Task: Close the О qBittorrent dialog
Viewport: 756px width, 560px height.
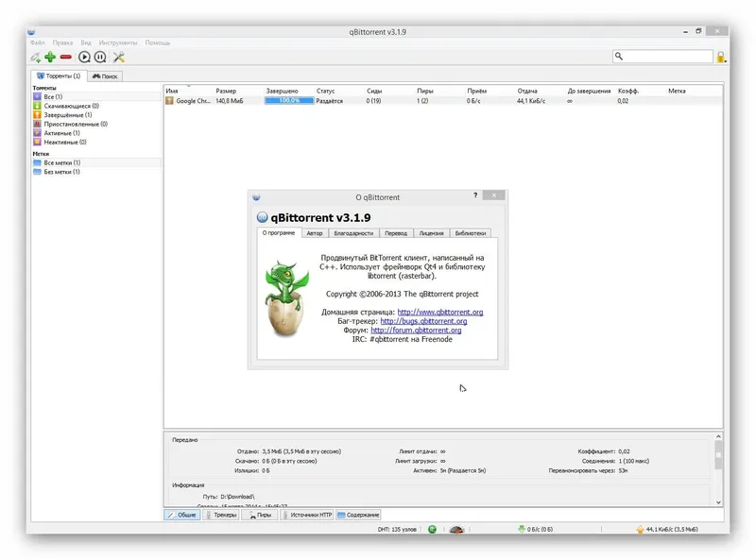Action: 493,195
